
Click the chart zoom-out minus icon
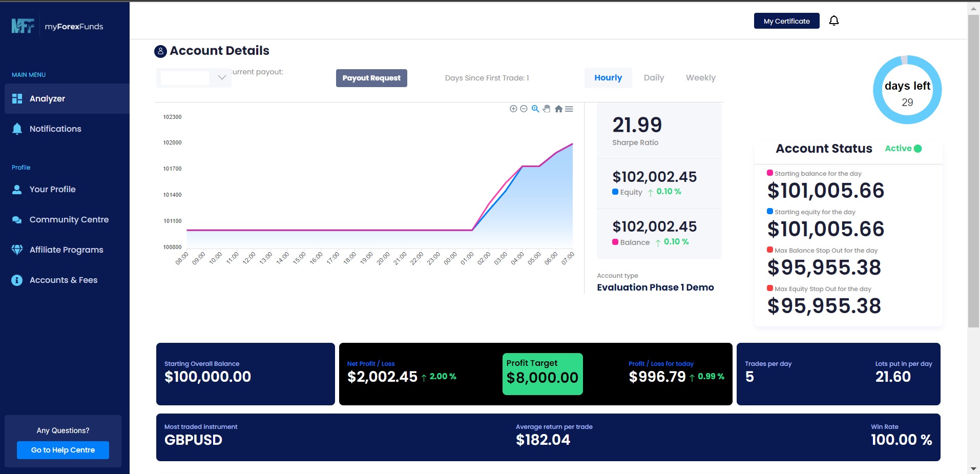tap(524, 109)
